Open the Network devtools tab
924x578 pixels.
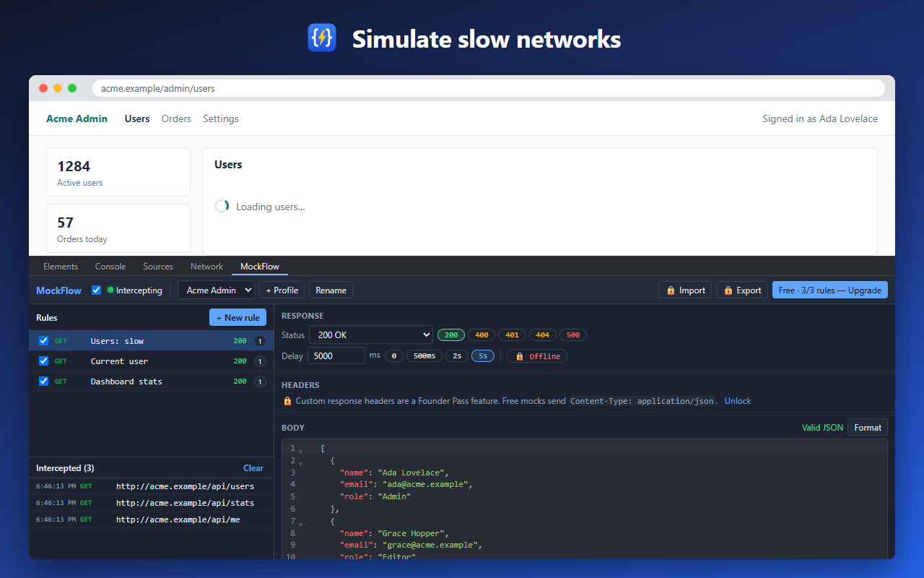tap(207, 267)
